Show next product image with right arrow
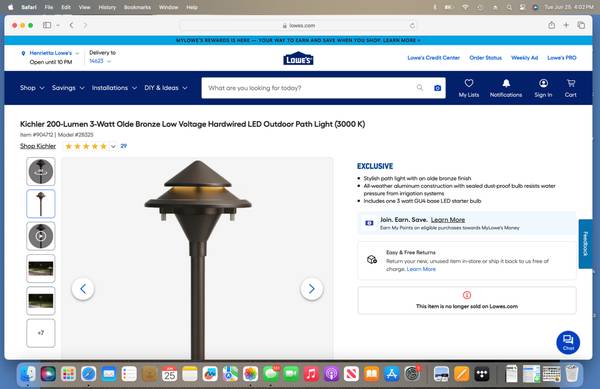 coord(311,289)
